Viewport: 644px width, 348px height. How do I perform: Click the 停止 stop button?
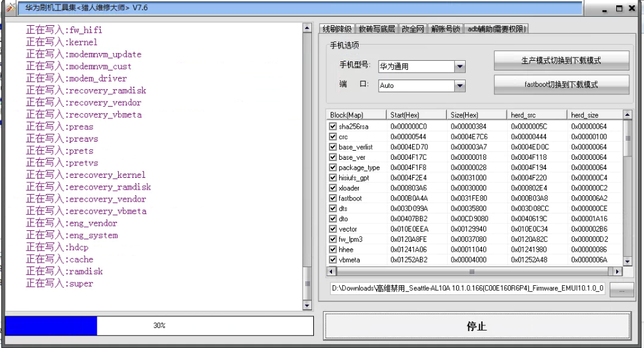[x=477, y=326]
